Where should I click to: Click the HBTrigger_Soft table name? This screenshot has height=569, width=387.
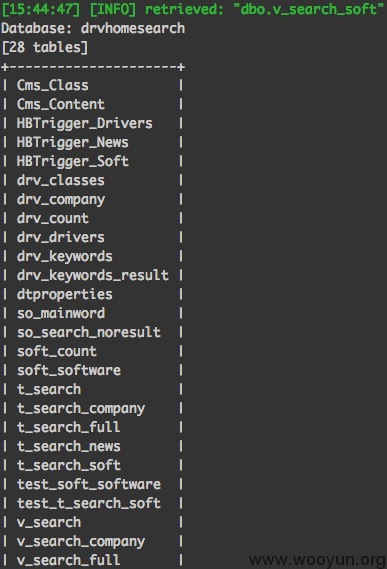tap(73, 161)
